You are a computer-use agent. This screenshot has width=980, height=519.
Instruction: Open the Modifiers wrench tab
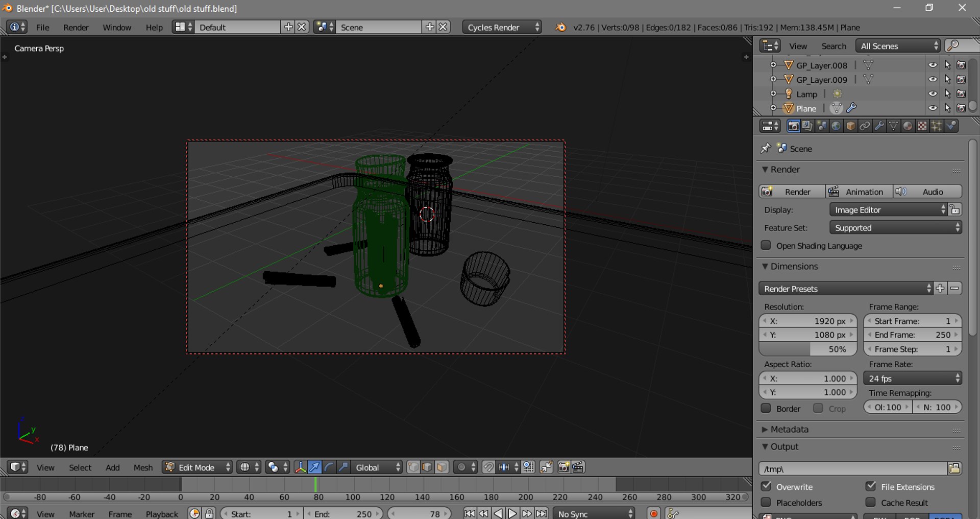coord(879,126)
